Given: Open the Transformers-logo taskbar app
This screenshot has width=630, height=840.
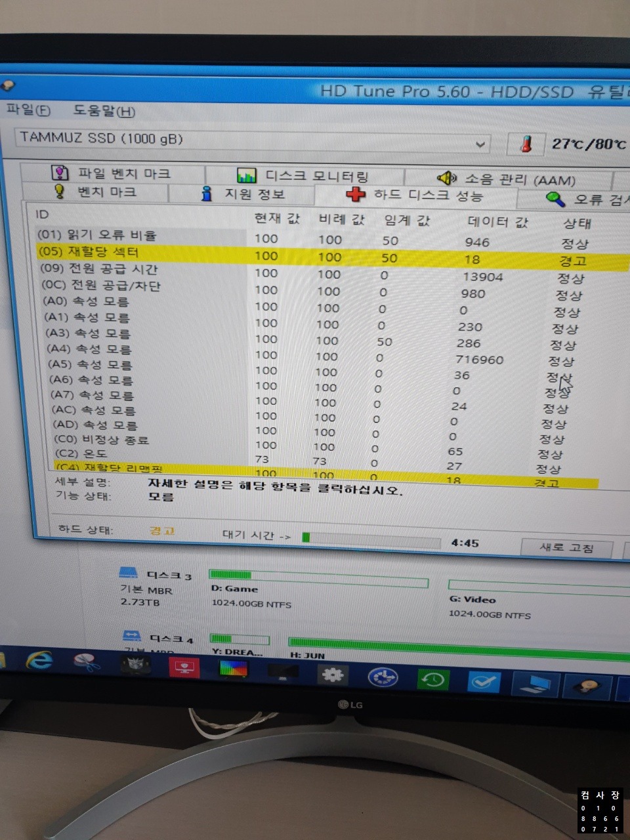Looking at the screenshot, I should (x=136, y=665).
